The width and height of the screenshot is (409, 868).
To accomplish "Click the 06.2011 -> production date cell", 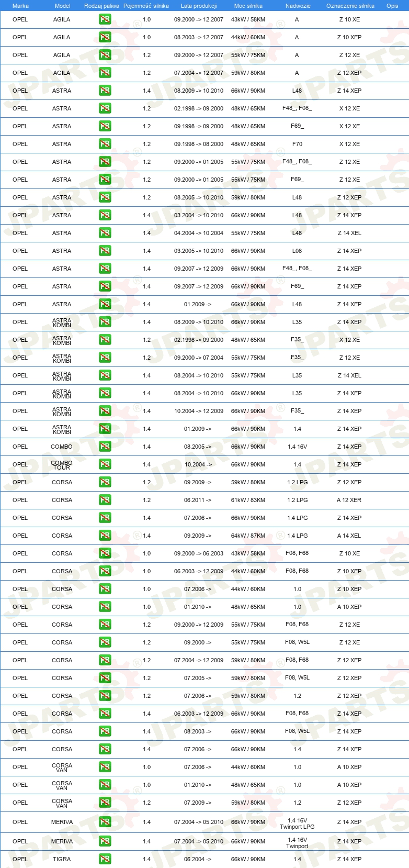I will coord(198,500).
